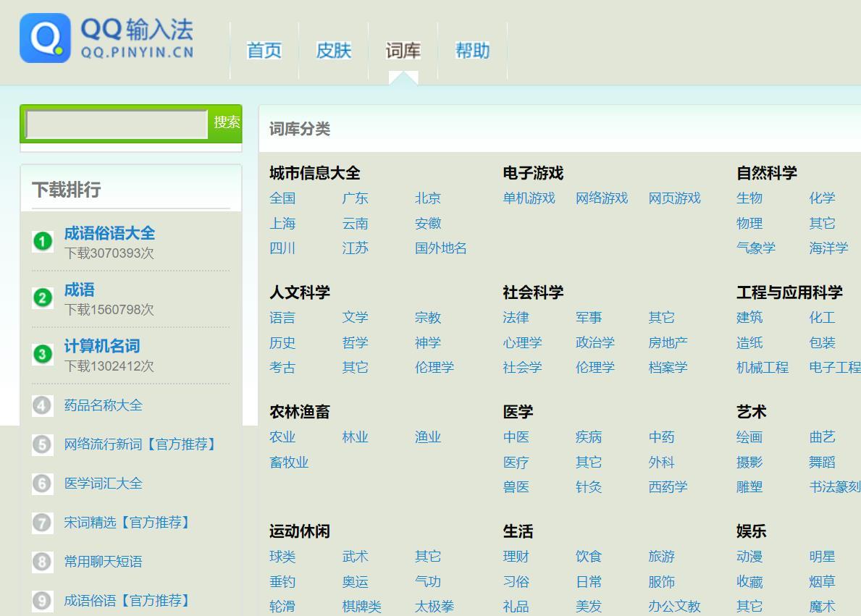Image resolution: width=861 pixels, height=616 pixels.
Task: Open the 成语 ranked second dictionary
Action: coord(79,290)
